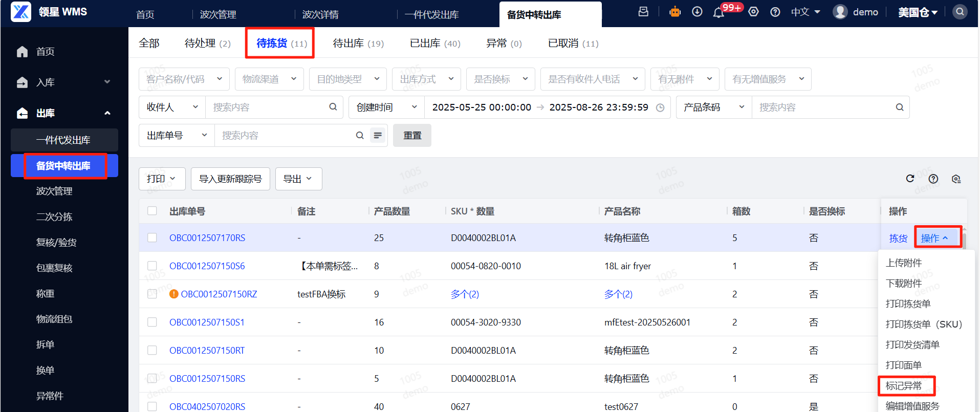Image resolution: width=980 pixels, height=412 pixels.
Task: Click the 产品条码 search content input
Action: (x=825, y=107)
